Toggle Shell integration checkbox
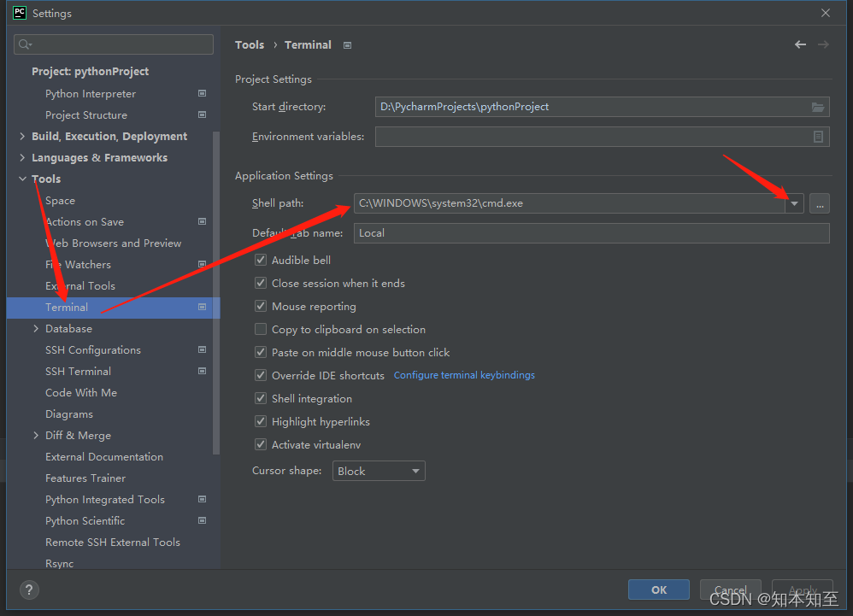This screenshot has width=853, height=616. [x=262, y=398]
